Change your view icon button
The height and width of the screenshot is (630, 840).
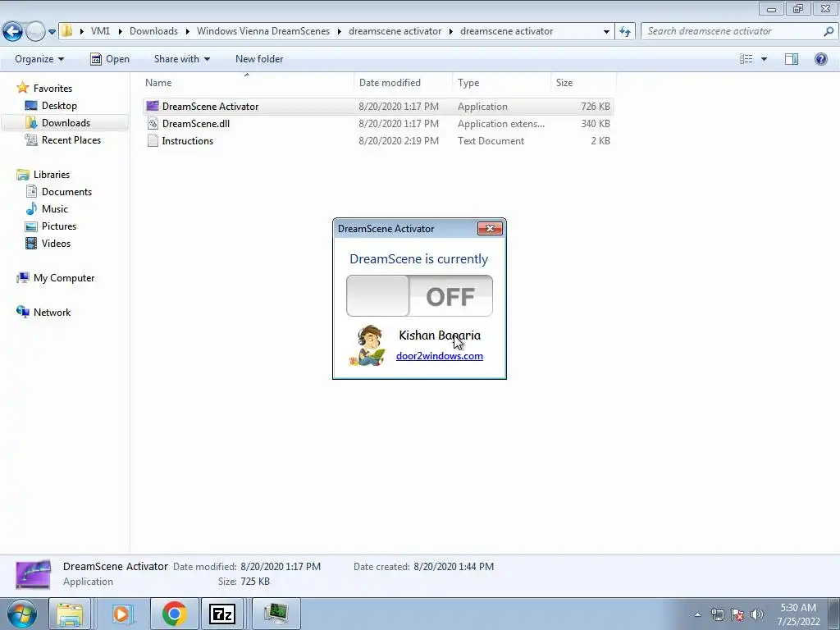click(x=746, y=59)
